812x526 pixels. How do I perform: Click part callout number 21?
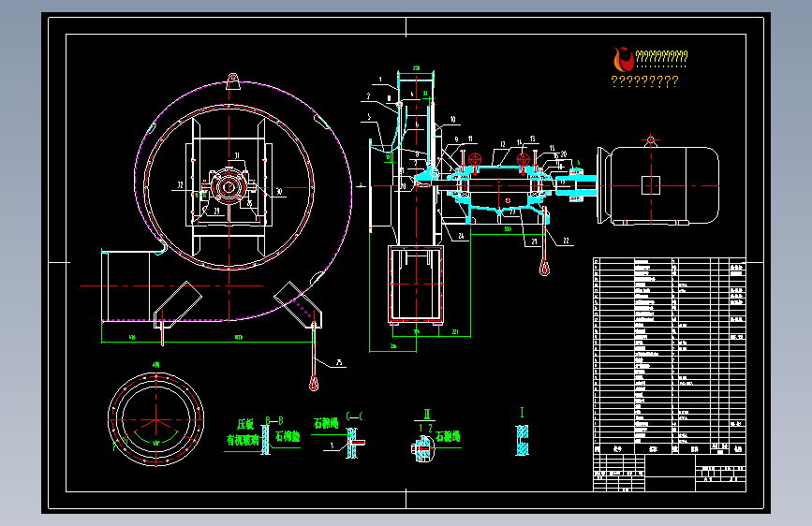pos(534,241)
